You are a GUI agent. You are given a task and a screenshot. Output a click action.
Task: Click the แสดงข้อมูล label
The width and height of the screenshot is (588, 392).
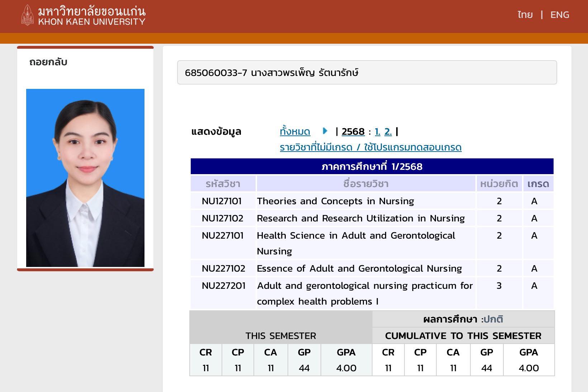pos(216,132)
